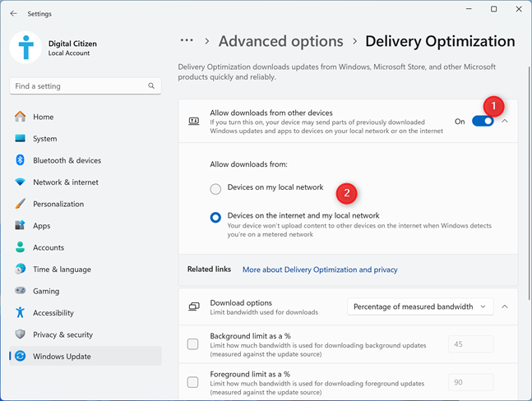This screenshot has width=532, height=401.
Task: Open System settings
Action: pyautogui.click(x=86, y=138)
